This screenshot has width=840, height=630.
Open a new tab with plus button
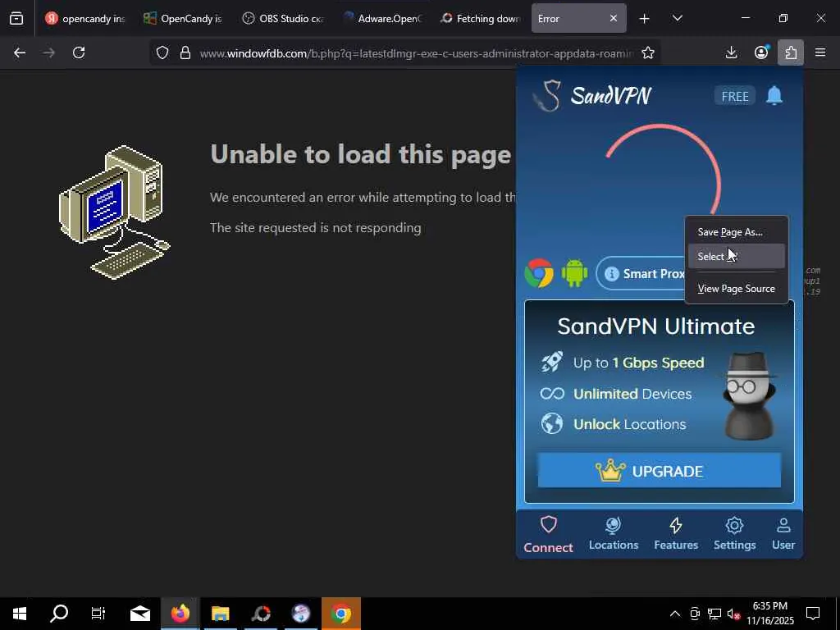coord(645,19)
